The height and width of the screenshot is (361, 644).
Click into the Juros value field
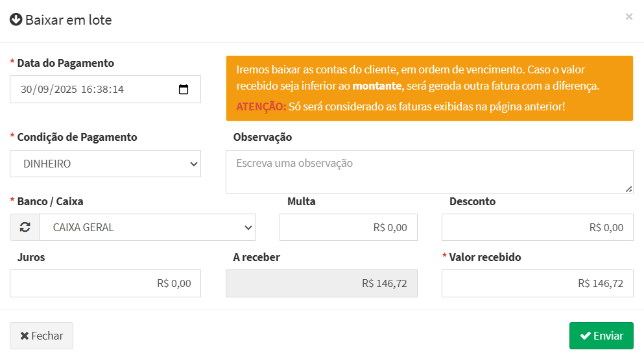(105, 284)
